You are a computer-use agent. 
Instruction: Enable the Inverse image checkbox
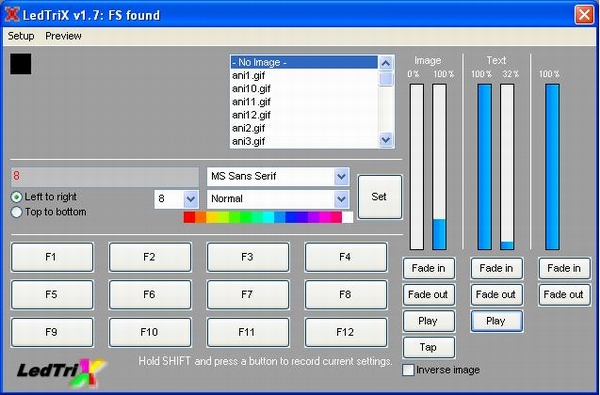point(408,370)
